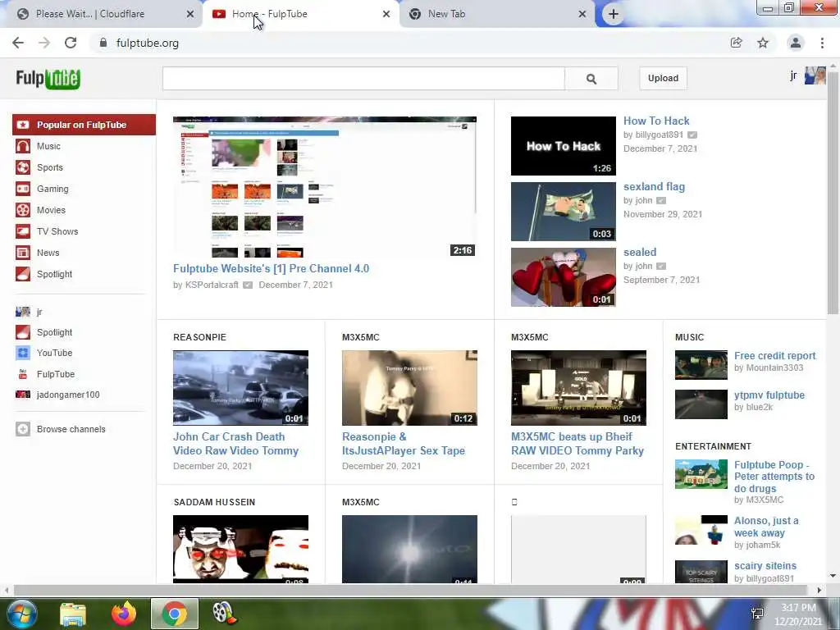The height and width of the screenshot is (630, 840).
Task: Reload the page with refresh icon
Action: click(x=71, y=43)
